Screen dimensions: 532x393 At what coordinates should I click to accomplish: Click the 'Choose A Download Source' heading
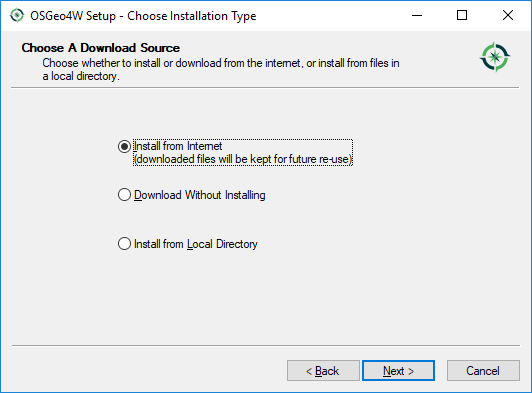coord(101,48)
